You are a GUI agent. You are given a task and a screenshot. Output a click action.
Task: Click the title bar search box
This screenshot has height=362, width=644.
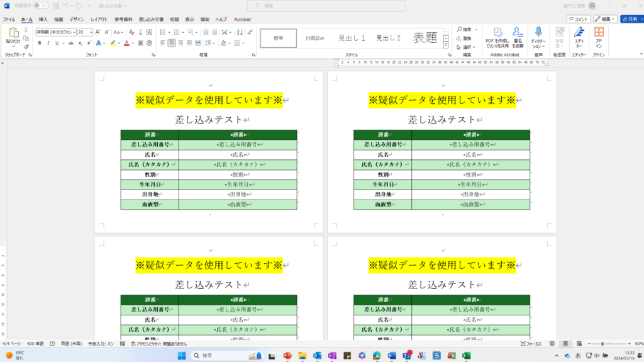click(x=326, y=6)
